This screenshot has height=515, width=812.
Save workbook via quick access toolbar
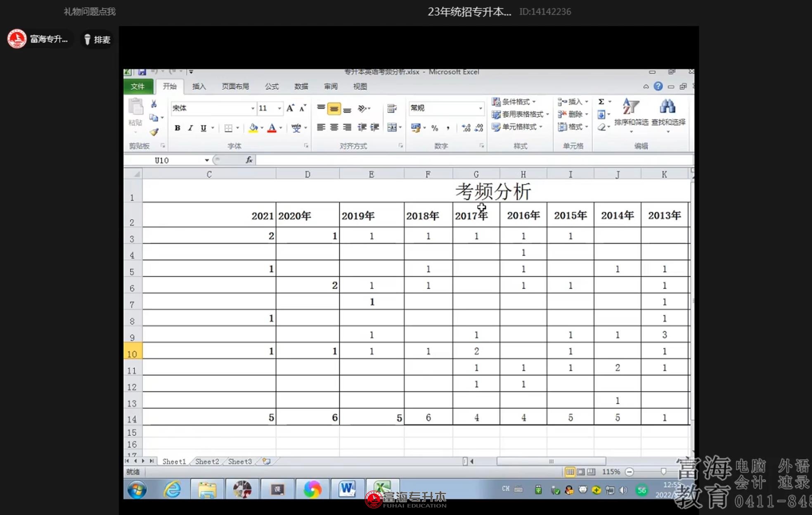(x=142, y=72)
